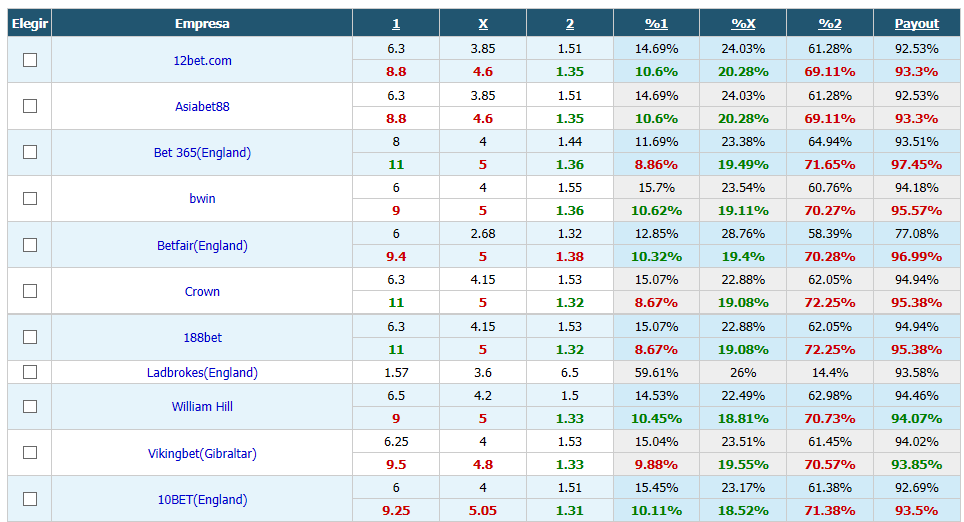Click 10BET draw odds 5.05

tap(483, 510)
